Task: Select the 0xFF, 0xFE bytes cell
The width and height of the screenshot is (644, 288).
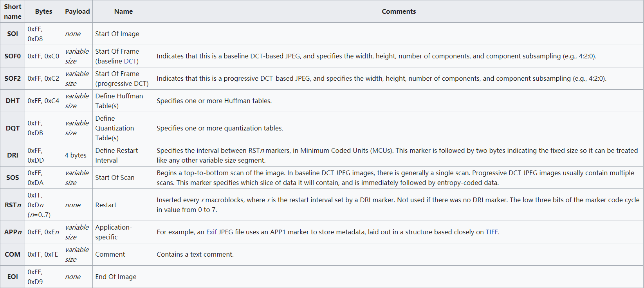Action: [43, 254]
